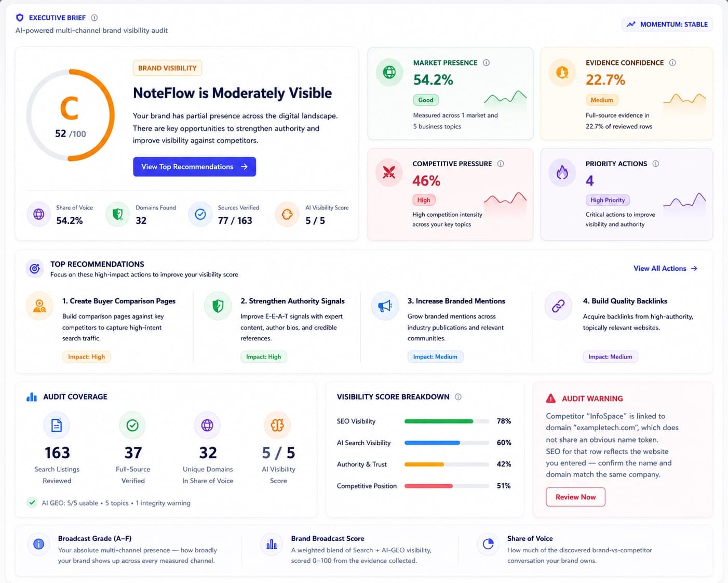Image resolution: width=728 pixels, height=583 pixels.
Task: Click the 78% SEO Visibility value
Action: (x=504, y=421)
